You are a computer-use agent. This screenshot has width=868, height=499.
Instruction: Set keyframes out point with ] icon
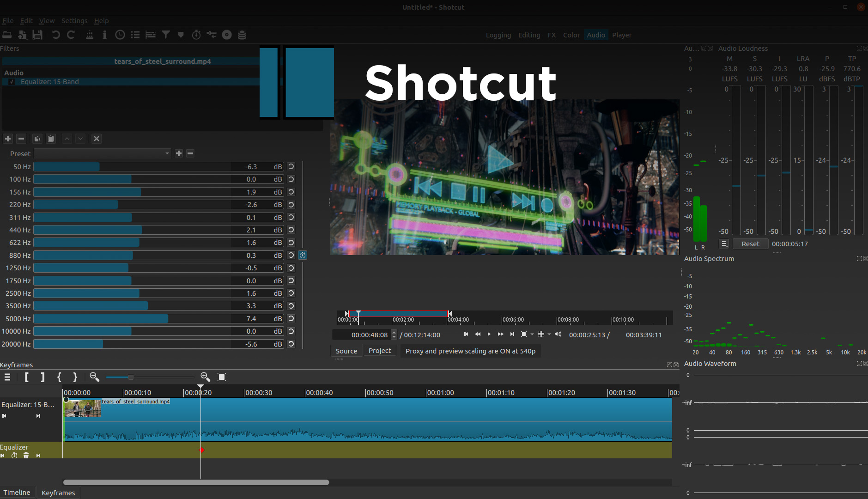[42, 377]
